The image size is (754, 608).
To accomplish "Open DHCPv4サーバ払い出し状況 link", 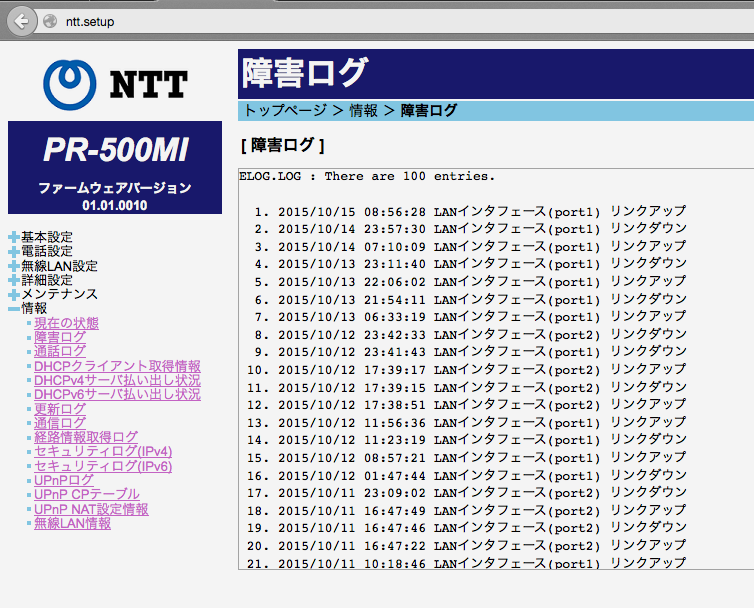I will [x=117, y=380].
